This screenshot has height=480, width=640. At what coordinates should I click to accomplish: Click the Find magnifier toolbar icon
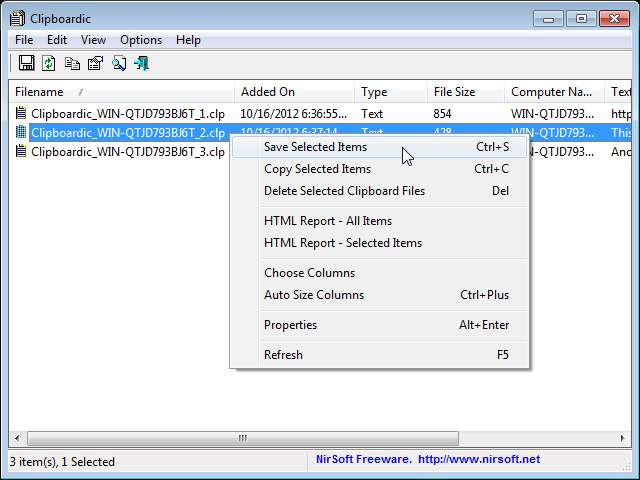[x=118, y=63]
